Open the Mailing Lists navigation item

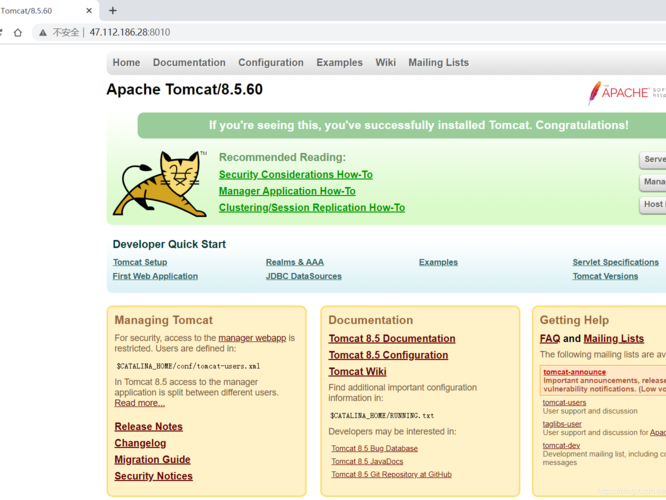438,62
